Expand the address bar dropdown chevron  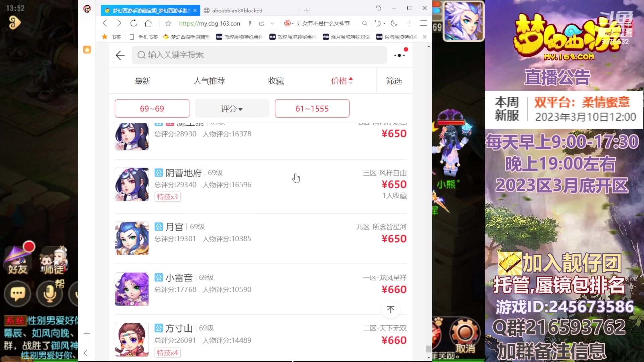tap(272, 23)
